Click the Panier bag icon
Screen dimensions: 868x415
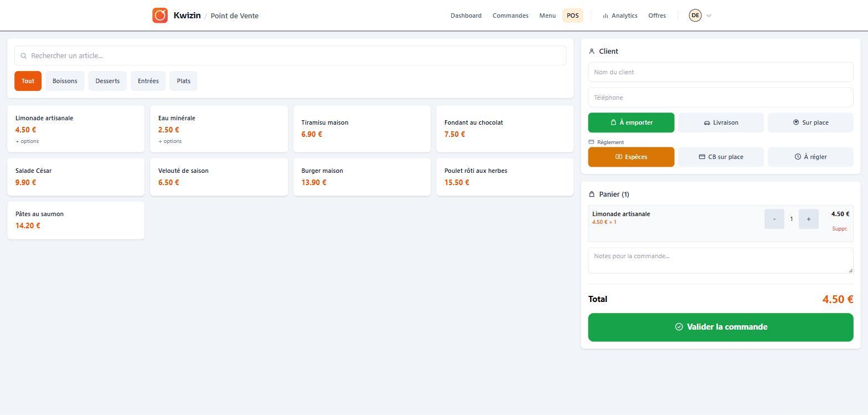[592, 194]
